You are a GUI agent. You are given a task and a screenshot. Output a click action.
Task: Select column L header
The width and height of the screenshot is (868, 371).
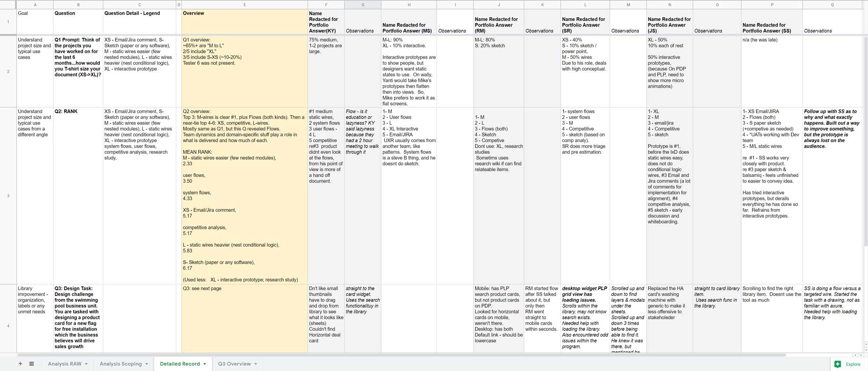point(585,5)
